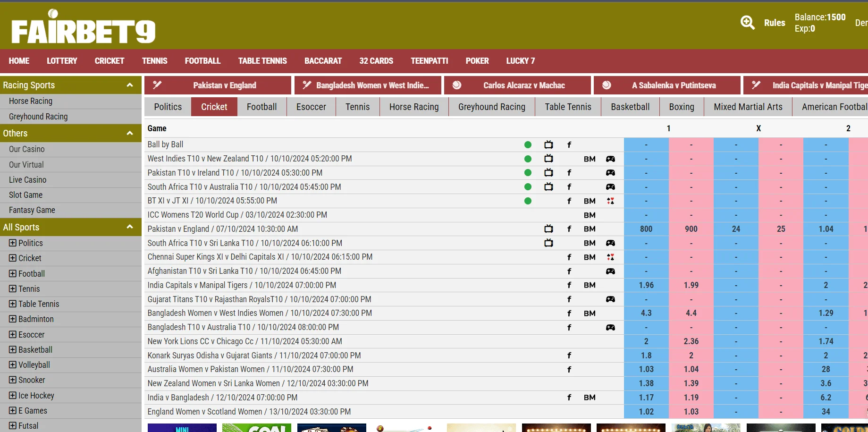Open A Sabalenka v Putintseva featured match

667,85
